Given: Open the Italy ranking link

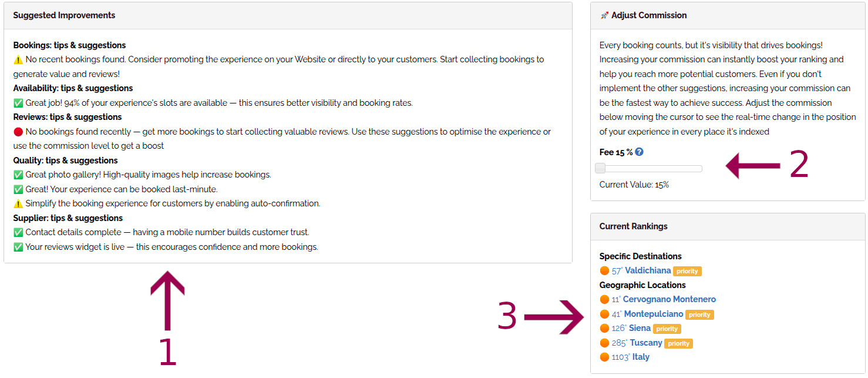Looking at the screenshot, I should pos(641,357).
